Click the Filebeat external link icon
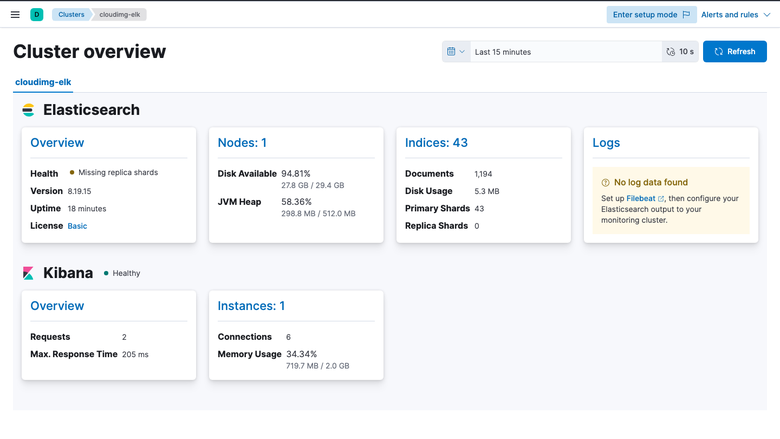This screenshot has width=780, height=439. coord(661,199)
